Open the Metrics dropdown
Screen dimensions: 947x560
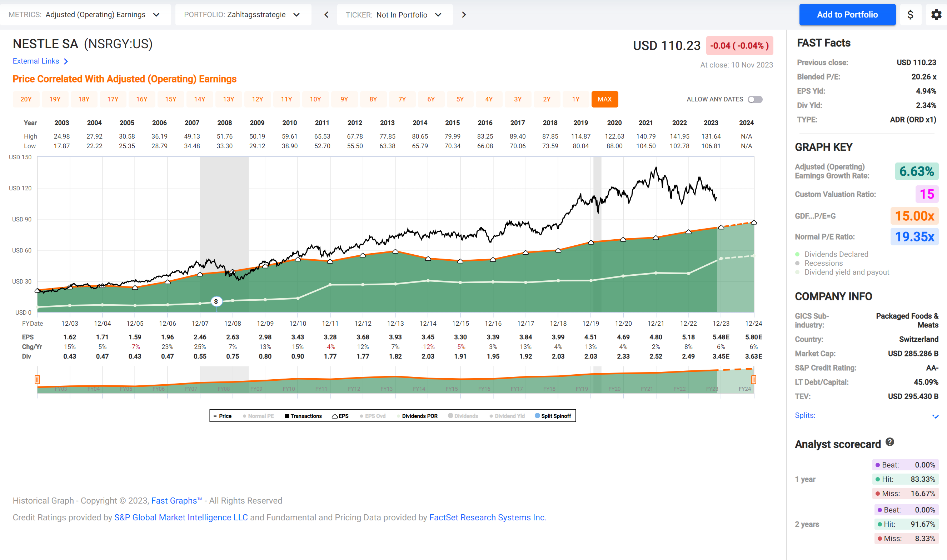[86, 15]
